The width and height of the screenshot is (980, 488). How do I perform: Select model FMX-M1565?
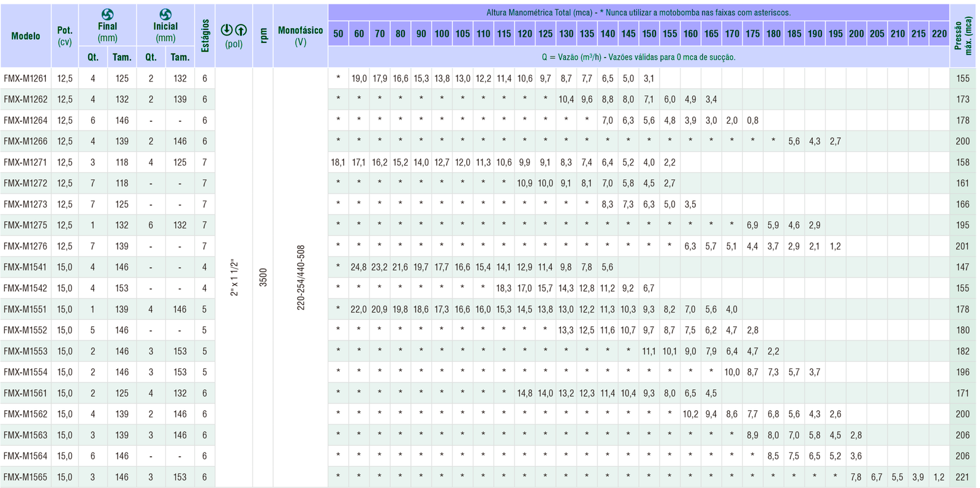coord(25,477)
